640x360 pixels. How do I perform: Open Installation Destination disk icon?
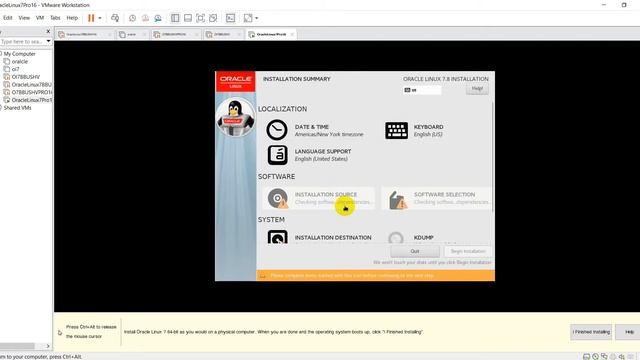(x=278, y=237)
